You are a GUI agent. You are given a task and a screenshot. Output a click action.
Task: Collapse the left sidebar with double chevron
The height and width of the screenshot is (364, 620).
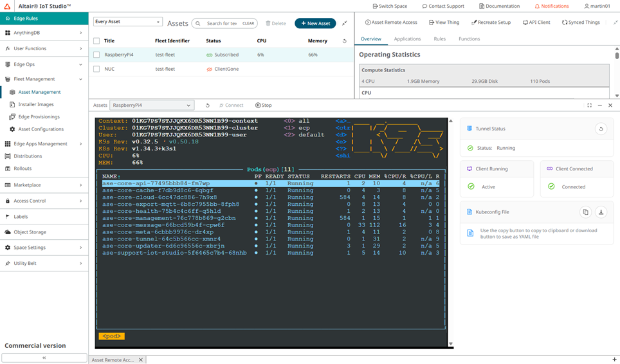click(44, 358)
